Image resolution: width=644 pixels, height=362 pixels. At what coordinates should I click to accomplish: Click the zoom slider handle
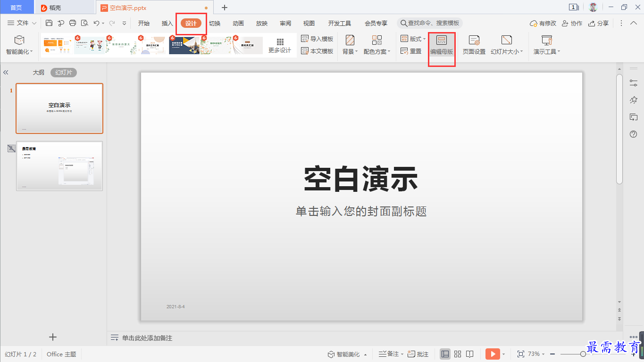583,354
